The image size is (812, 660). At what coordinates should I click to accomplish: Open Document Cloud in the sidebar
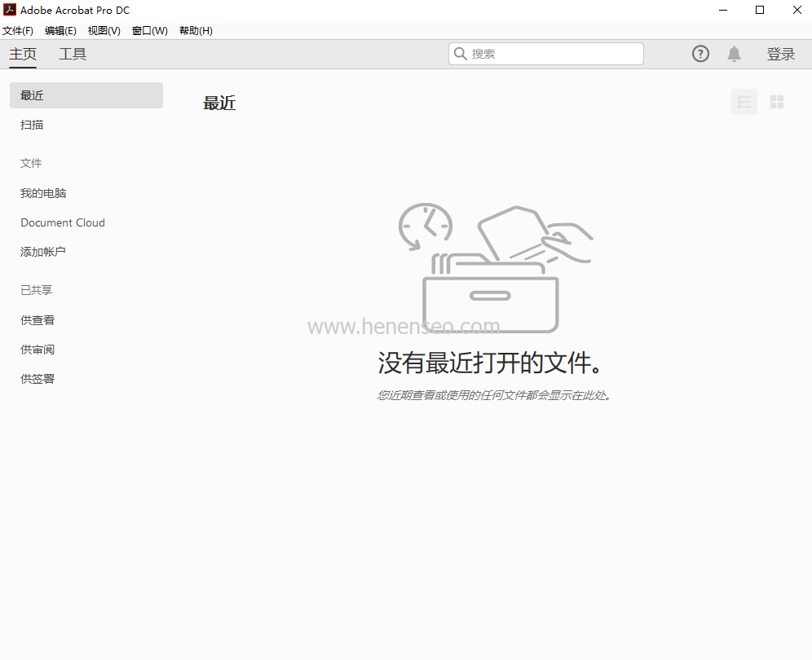[x=63, y=222]
